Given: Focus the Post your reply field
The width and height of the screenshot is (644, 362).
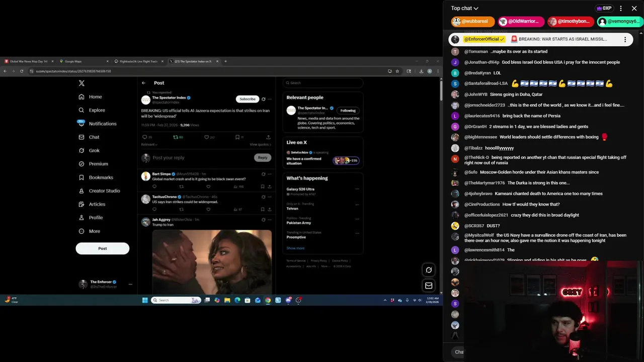Looking at the screenshot, I should click(201, 158).
